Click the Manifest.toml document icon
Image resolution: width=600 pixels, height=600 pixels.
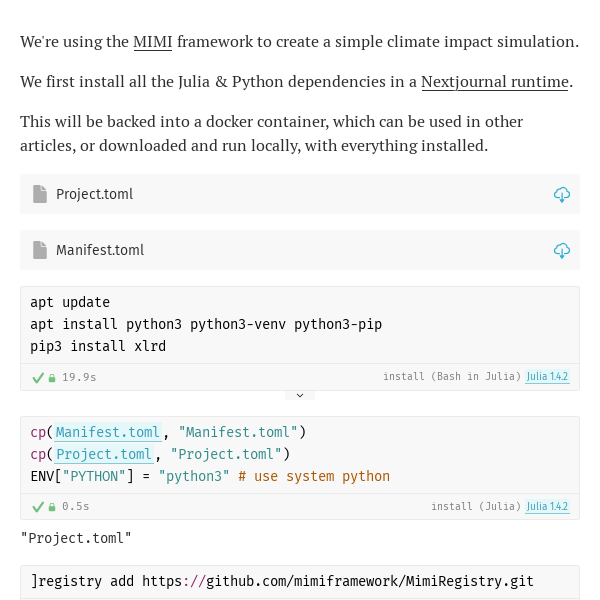40,250
